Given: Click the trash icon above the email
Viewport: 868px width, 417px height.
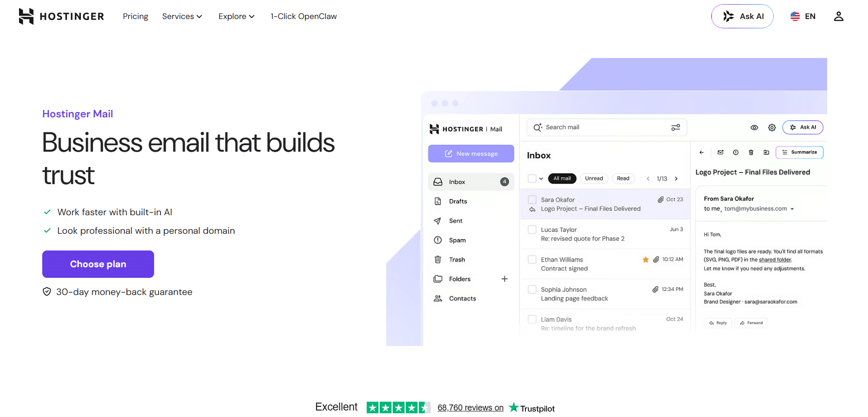Looking at the screenshot, I should point(751,152).
